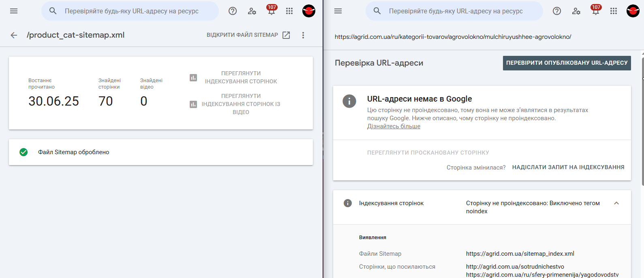
Task: Click chart icon beside page indexing button
Action: point(193,77)
